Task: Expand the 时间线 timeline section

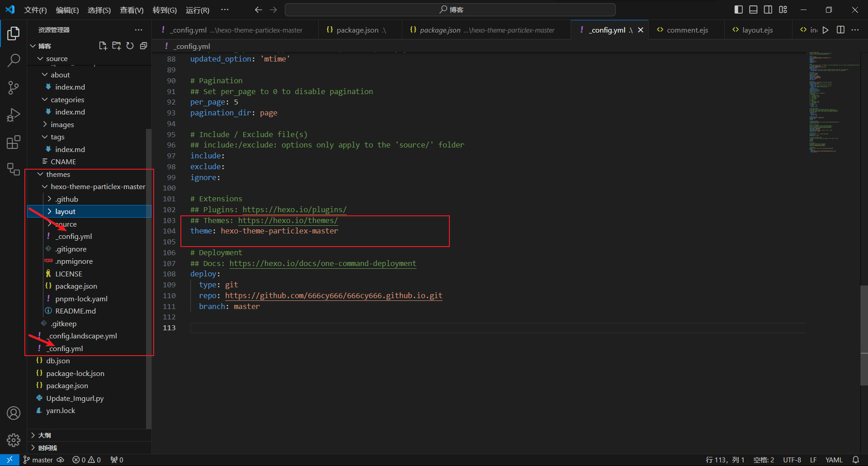Action: coord(89,448)
